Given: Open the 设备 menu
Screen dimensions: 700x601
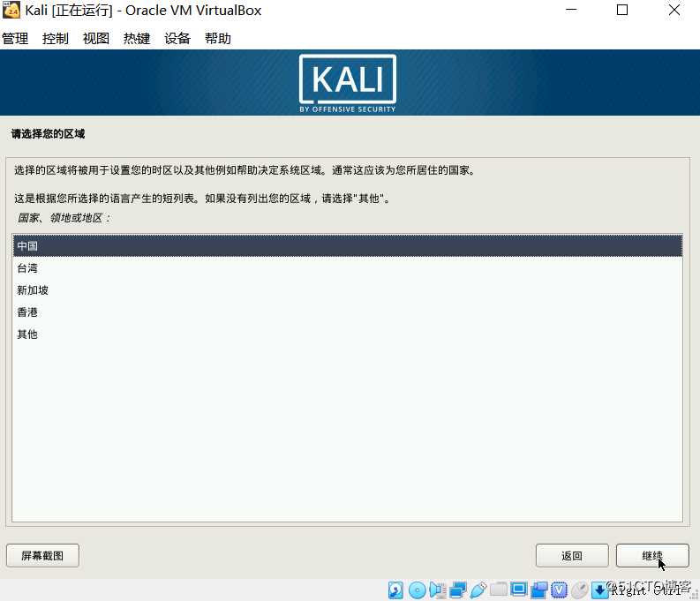Looking at the screenshot, I should click(x=177, y=38).
